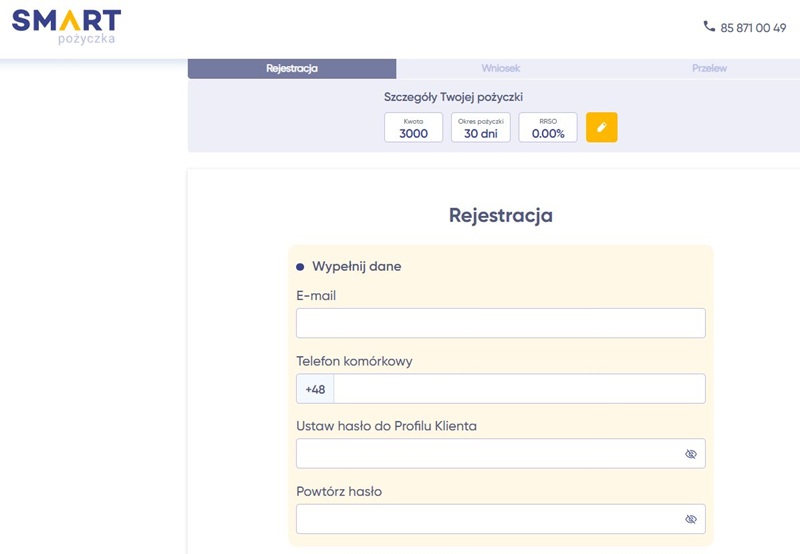Click the Powtórz hasło input field

click(x=485, y=519)
